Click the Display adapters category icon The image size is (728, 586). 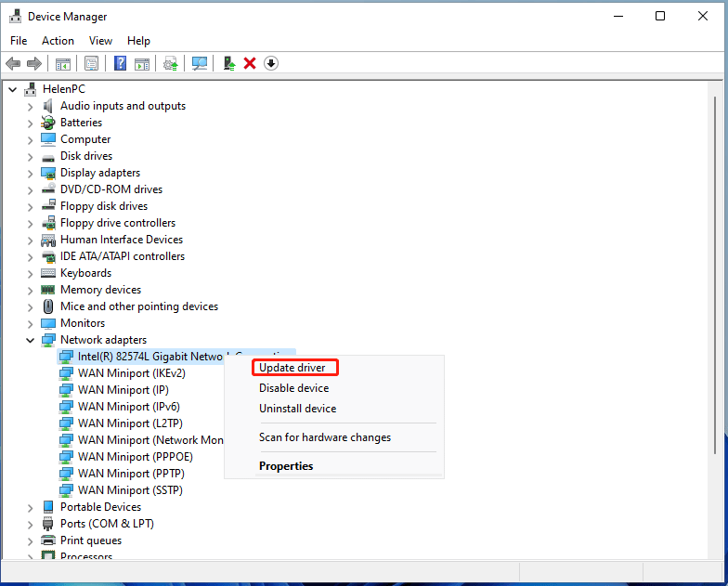coord(48,173)
